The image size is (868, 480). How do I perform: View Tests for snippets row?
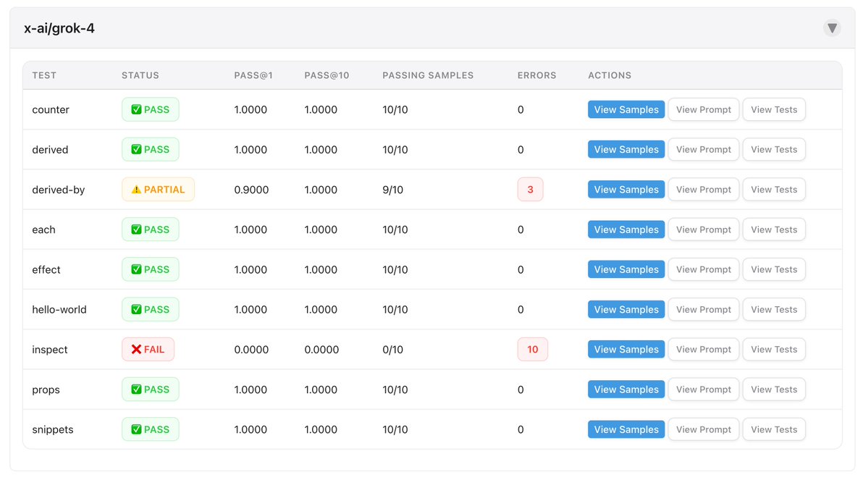click(x=774, y=429)
